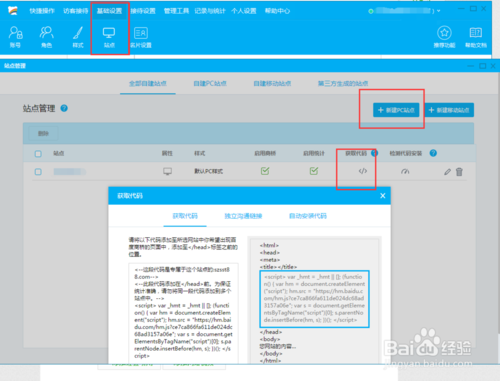
Task: Edit the site with pencil icon
Action: coord(447,172)
